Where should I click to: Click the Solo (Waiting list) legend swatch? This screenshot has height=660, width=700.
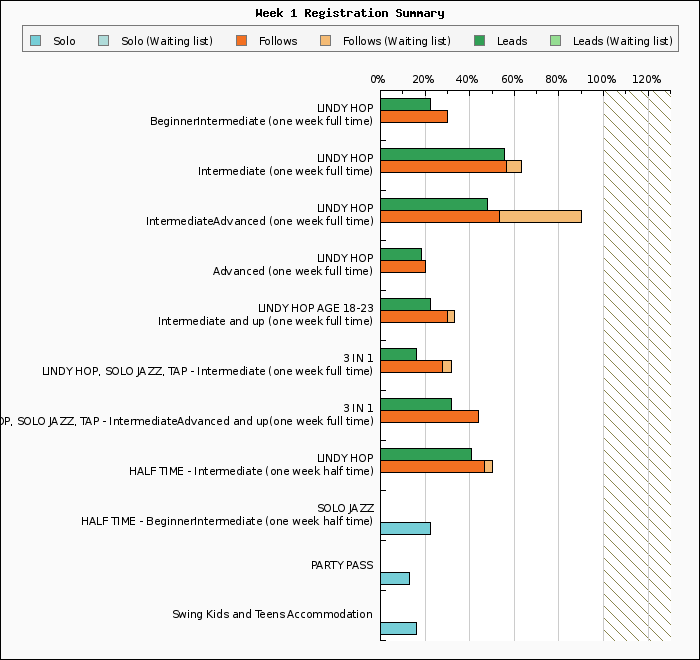point(104,41)
